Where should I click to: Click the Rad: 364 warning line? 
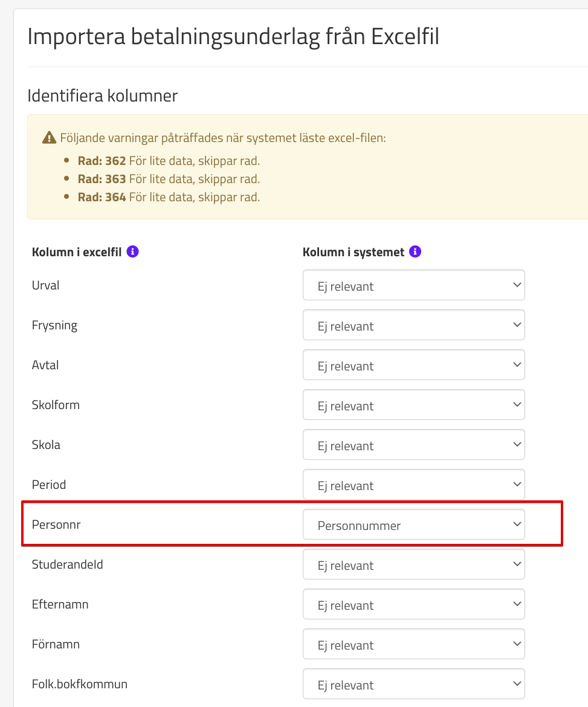click(x=169, y=198)
